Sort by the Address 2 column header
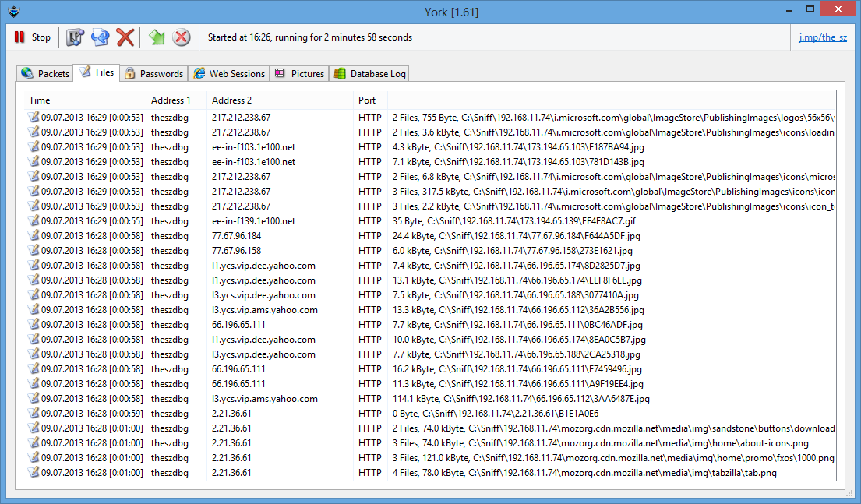This screenshot has width=861, height=504. click(280, 100)
